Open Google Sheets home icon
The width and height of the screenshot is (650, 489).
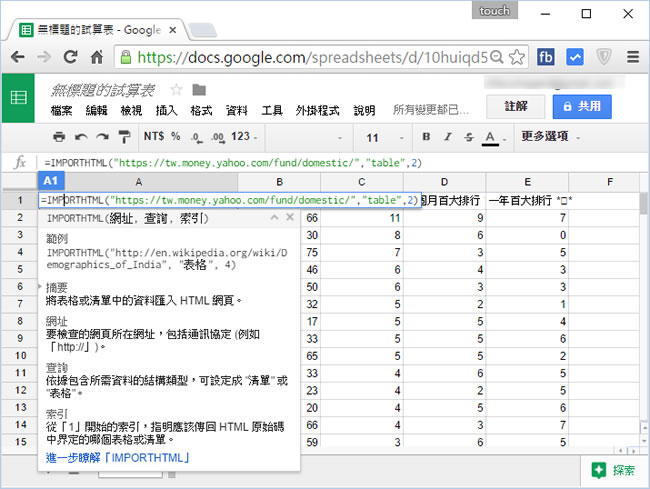[x=18, y=98]
